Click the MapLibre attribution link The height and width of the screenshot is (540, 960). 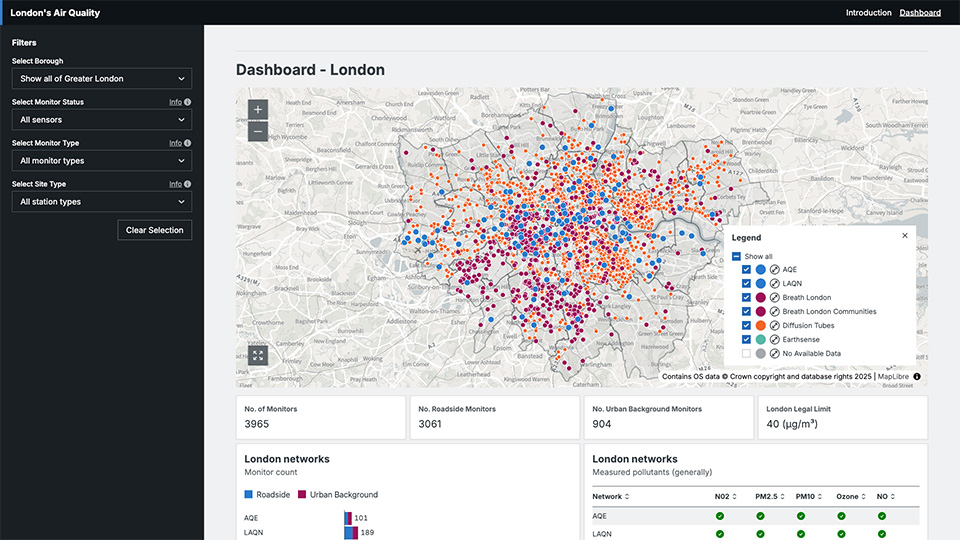point(893,377)
